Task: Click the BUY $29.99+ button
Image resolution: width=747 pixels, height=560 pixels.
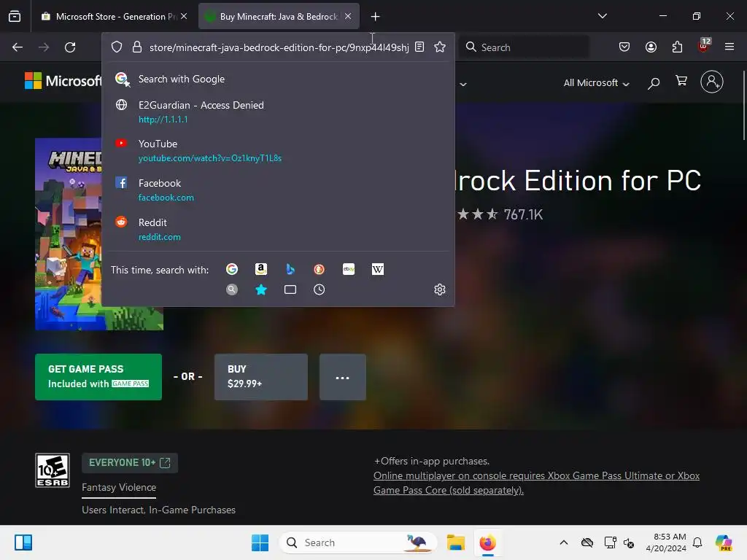Action: click(x=261, y=377)
